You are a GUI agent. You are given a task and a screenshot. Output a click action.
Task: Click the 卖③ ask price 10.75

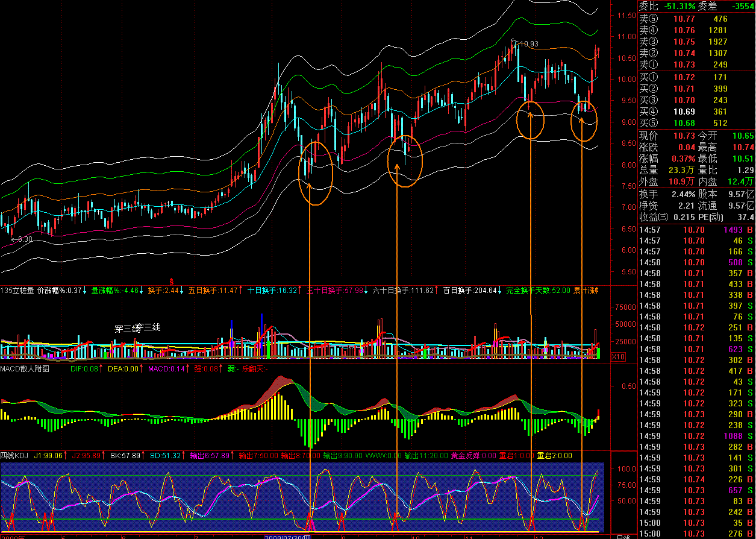[x=684, y=42]
